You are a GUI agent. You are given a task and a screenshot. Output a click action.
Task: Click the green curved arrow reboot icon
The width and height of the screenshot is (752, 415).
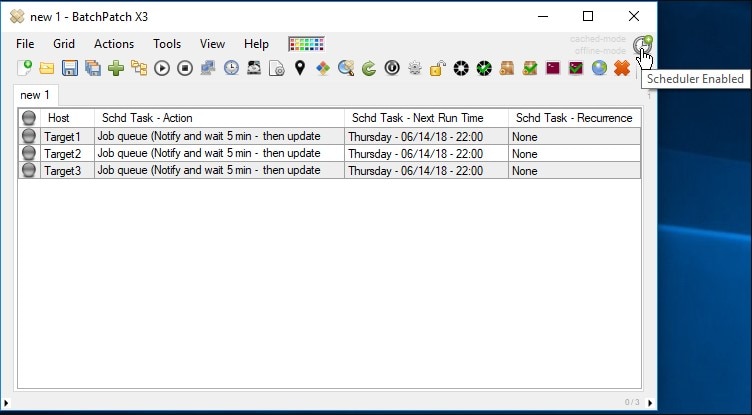coord(369,68)
